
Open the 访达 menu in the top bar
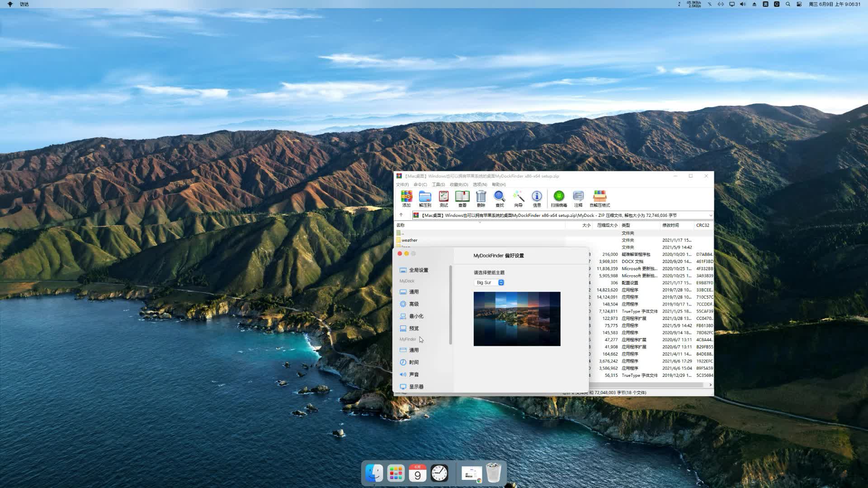[x=24, y=4]
